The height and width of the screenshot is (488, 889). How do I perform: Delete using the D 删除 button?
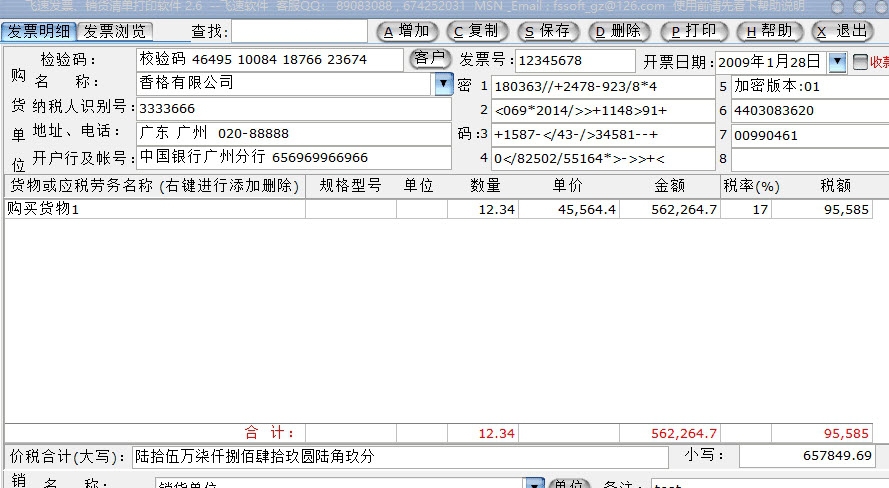[x=619, y=31]
